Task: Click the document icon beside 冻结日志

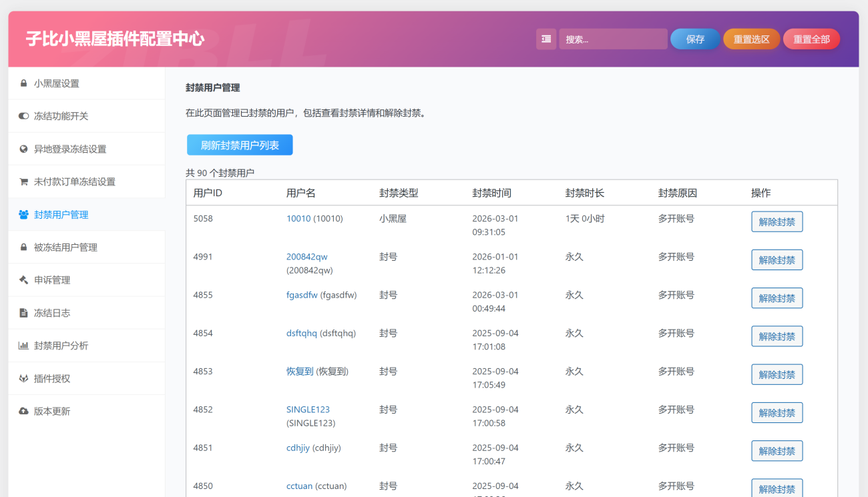Action: [23, 313]
